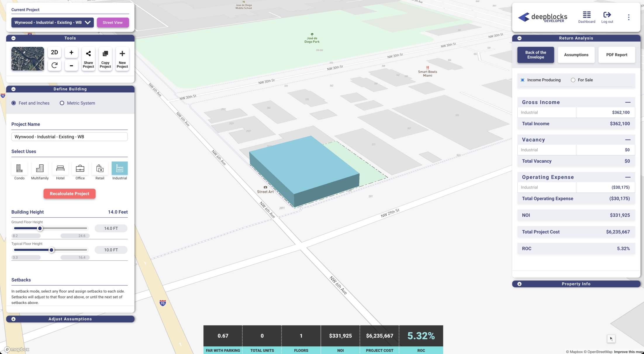Switch map to 2D view
This screenshot has width=644, height=354.
coord(54,52)
